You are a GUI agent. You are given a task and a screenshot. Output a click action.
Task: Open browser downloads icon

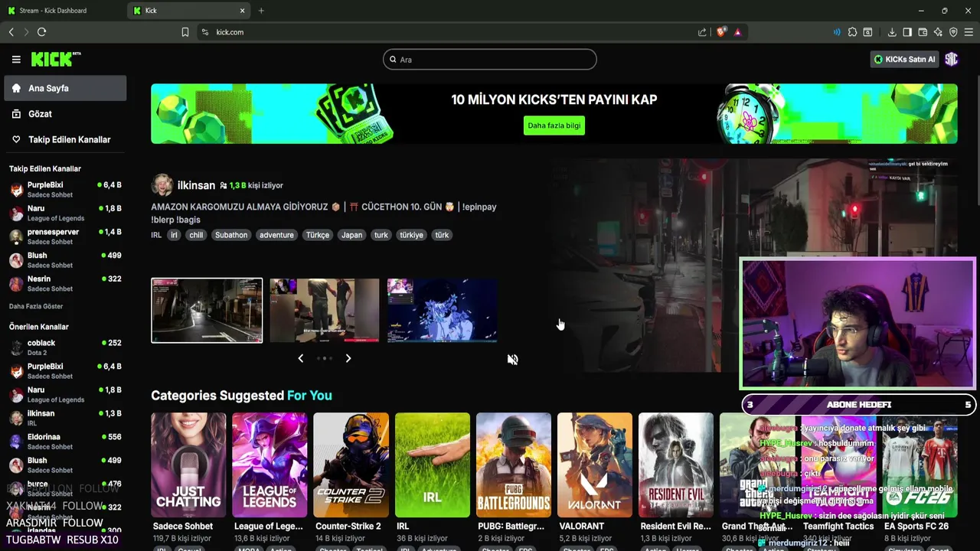892,32
